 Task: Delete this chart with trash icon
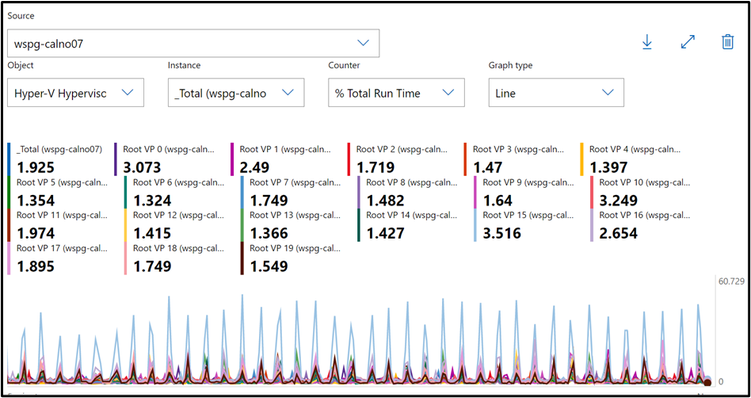tap(728, 42)
